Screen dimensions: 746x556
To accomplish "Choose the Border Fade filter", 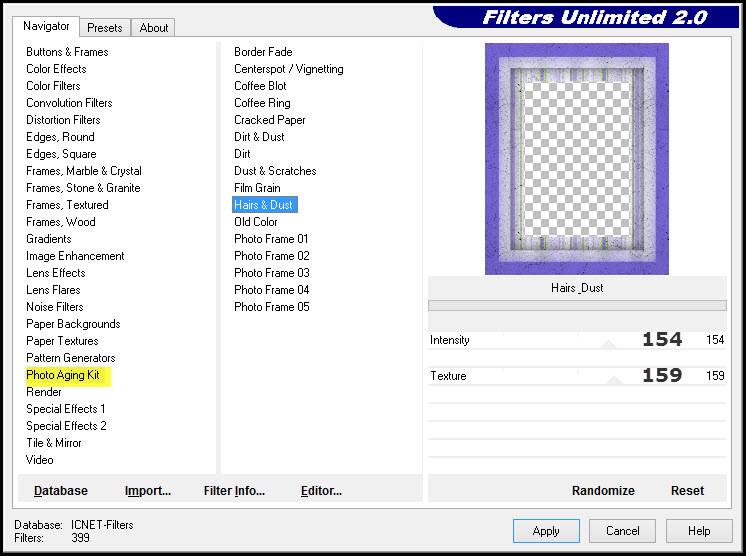I will click(263, 52).
